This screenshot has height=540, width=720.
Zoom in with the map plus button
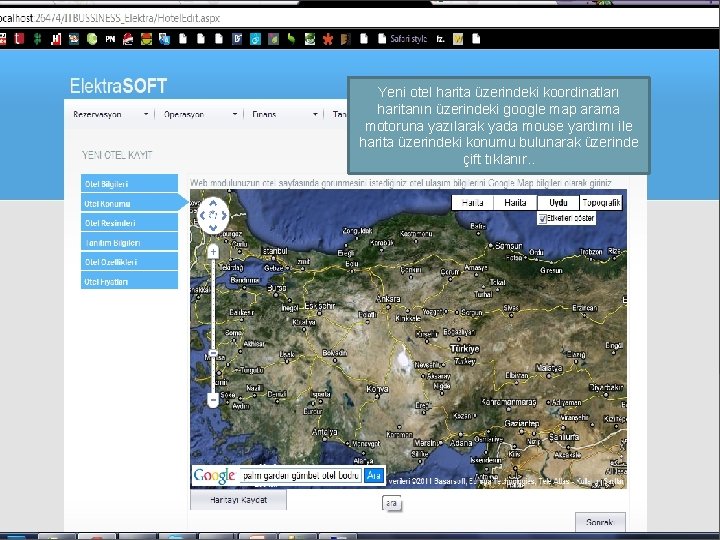tap(213, 252)
